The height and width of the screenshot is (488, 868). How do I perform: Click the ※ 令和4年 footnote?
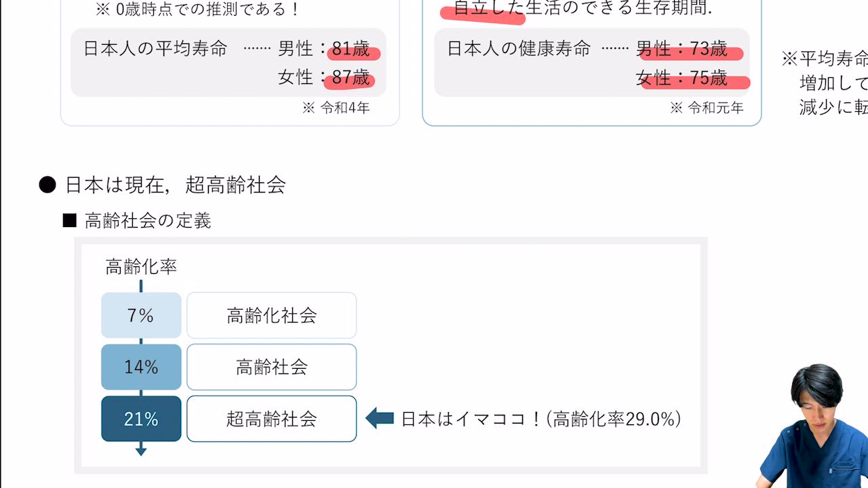pyautogui.click(x=336, y=108)
